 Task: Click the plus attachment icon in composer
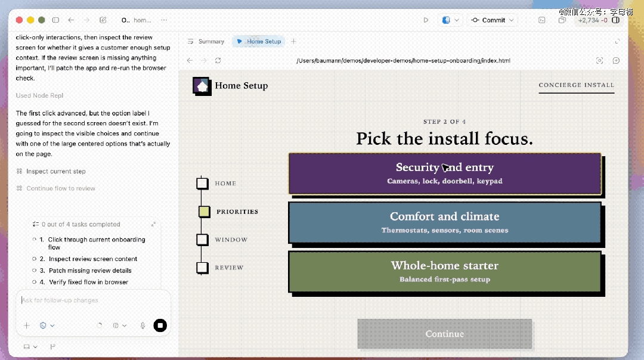point(26,325)
